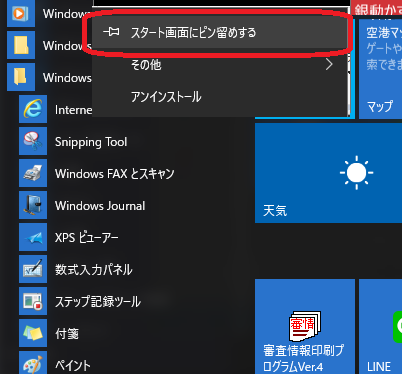Screen dimensions: 402x374
Task: Open the マップ tile
Action: point(380,68)
